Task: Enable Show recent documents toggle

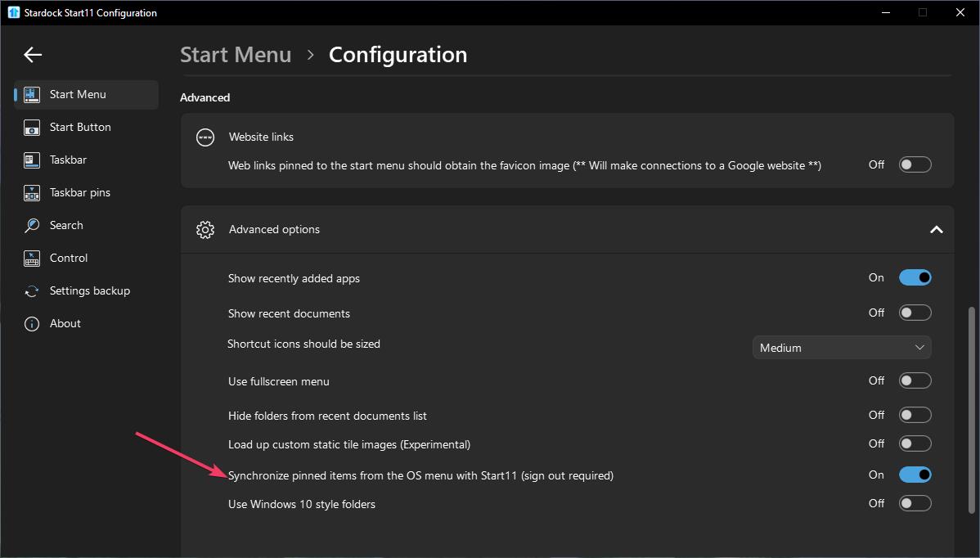Action: tap(915, 313)
